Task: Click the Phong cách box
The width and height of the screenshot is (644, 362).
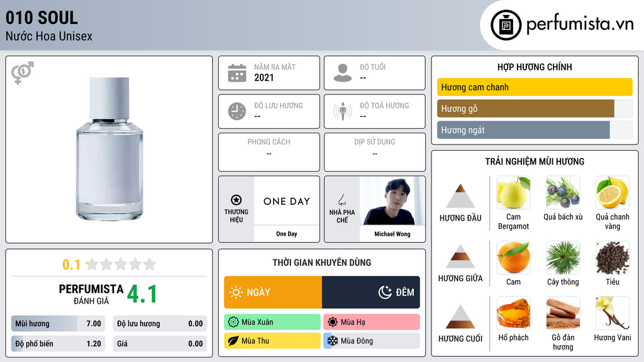Action: point(269,152)
